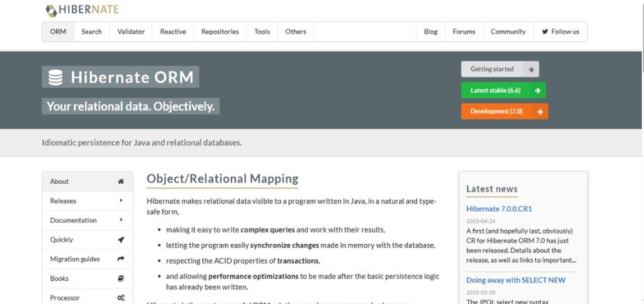Click the date 2025-03-30
The width and height of the screenshot is (644, 304).
point(481,293)
